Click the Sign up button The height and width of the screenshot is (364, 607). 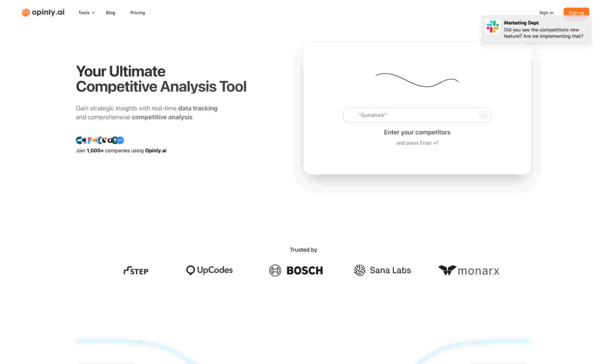pos(576,13)
